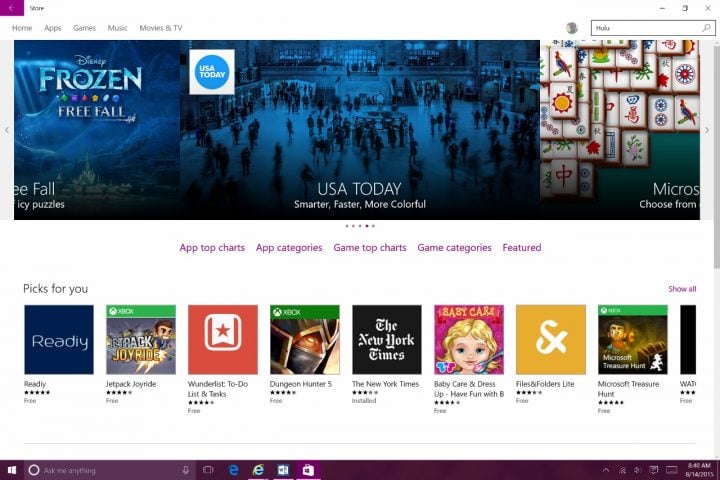Switch to the Games tab
This screenshot has height=480, width=720.
[x=84, y=28]
